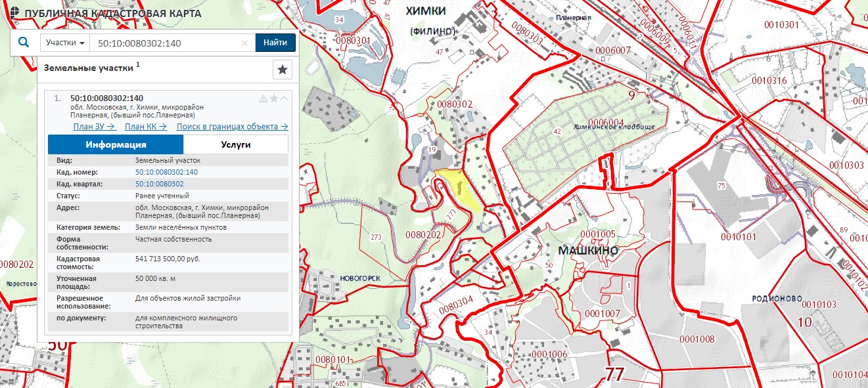Screen dimensions: 868x388
Task: Open cadastral quarter link 50:10:0080302
Action: [159, 184]
